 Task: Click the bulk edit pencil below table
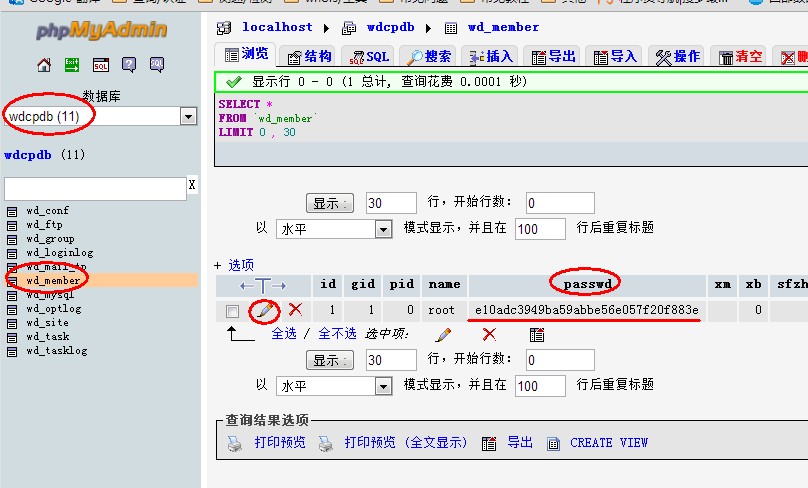443,334
